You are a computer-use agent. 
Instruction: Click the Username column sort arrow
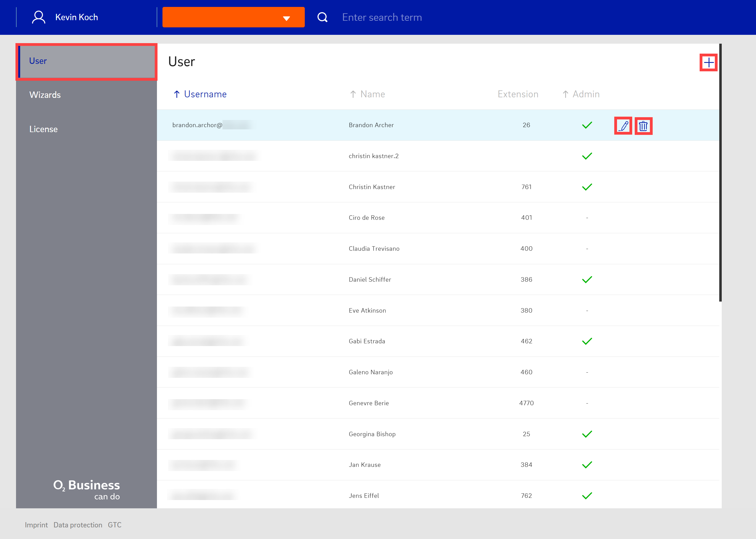177,94
